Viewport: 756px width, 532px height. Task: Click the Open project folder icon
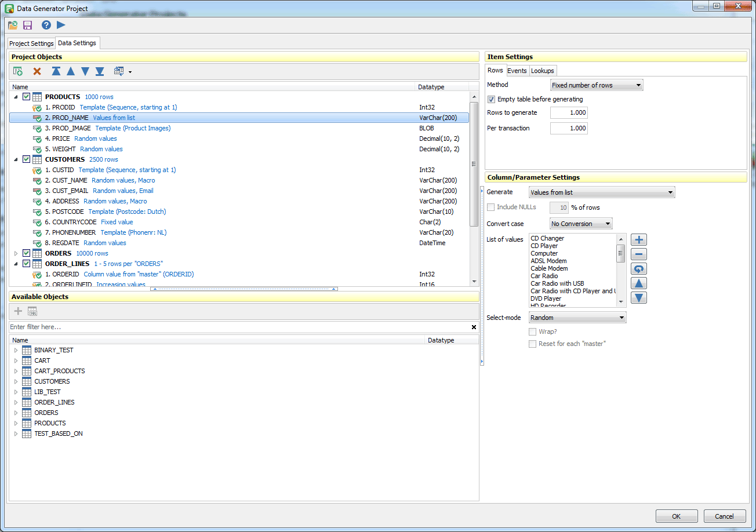(x=13, y=25)
